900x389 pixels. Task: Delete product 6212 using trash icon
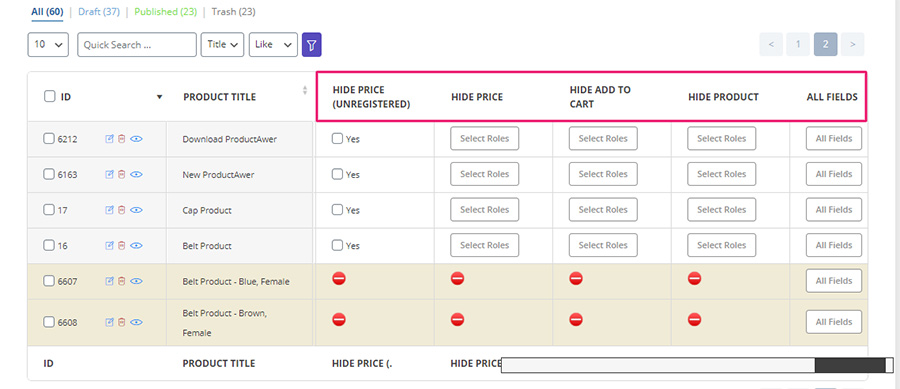(x=121, y=139)
